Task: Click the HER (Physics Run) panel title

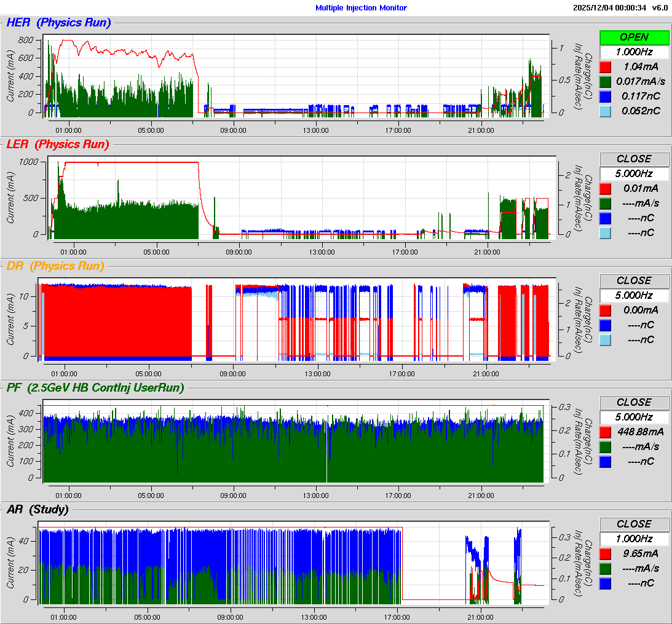Action: coord(58,23)
